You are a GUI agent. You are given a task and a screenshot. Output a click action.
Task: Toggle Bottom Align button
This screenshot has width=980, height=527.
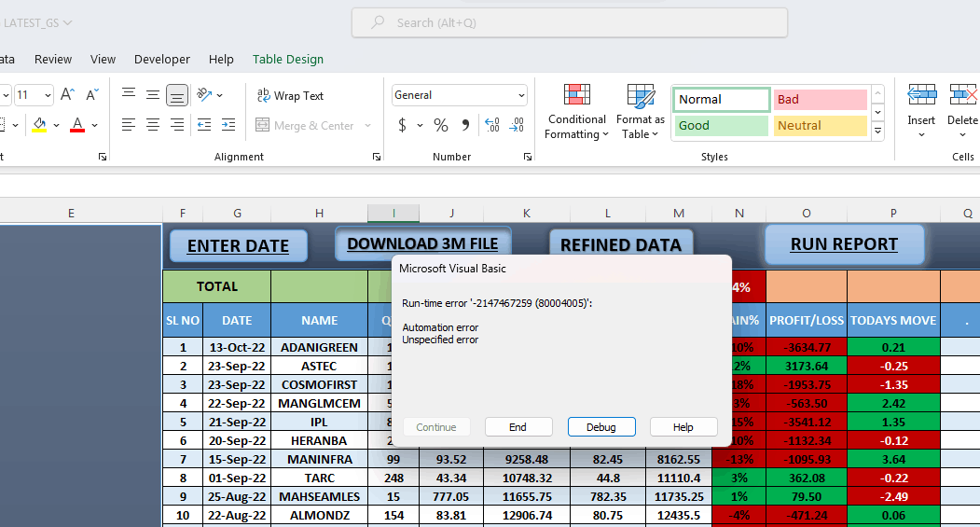pyautogui.click(x=177, y=95)
